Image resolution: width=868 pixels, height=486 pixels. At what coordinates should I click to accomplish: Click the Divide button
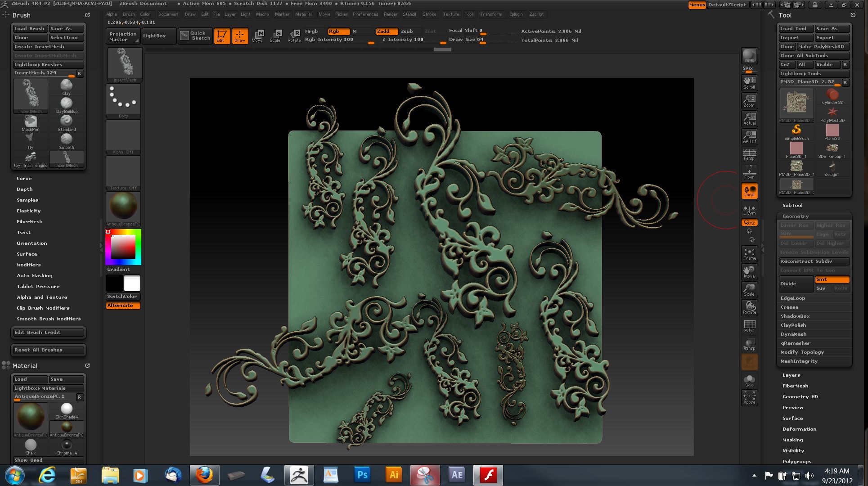click(796, 284)
